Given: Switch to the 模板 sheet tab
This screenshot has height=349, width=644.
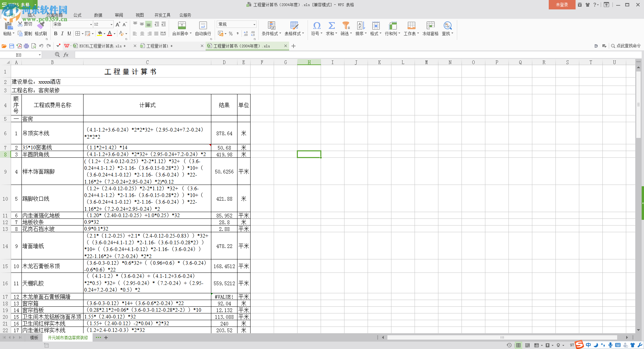Looking at the screenshot, I should coord(34,338).
